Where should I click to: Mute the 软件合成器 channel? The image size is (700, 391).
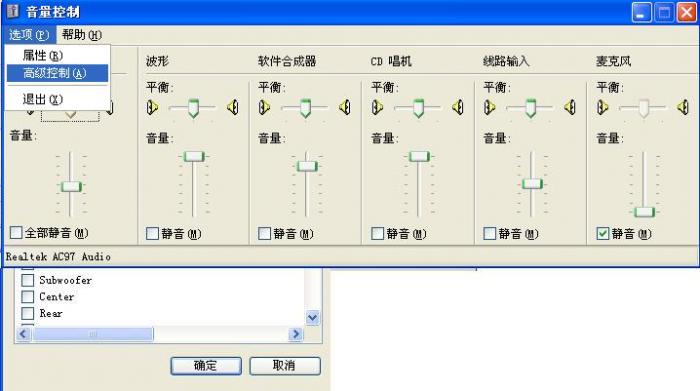point(264,233)
